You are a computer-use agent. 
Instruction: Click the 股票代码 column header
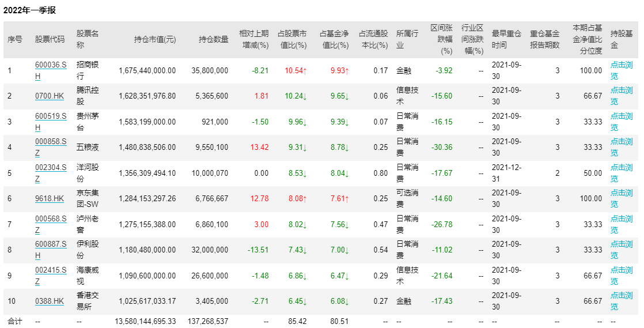(x=50, y=39)
